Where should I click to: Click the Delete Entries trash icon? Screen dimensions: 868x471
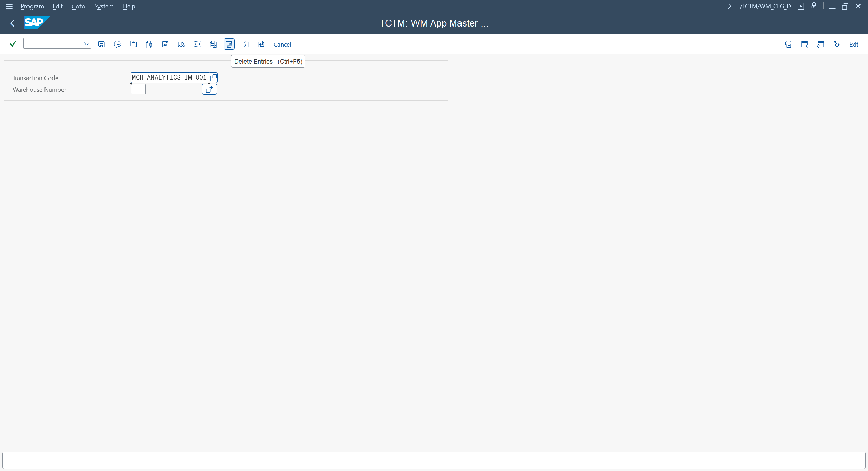(x=229, y=44)
